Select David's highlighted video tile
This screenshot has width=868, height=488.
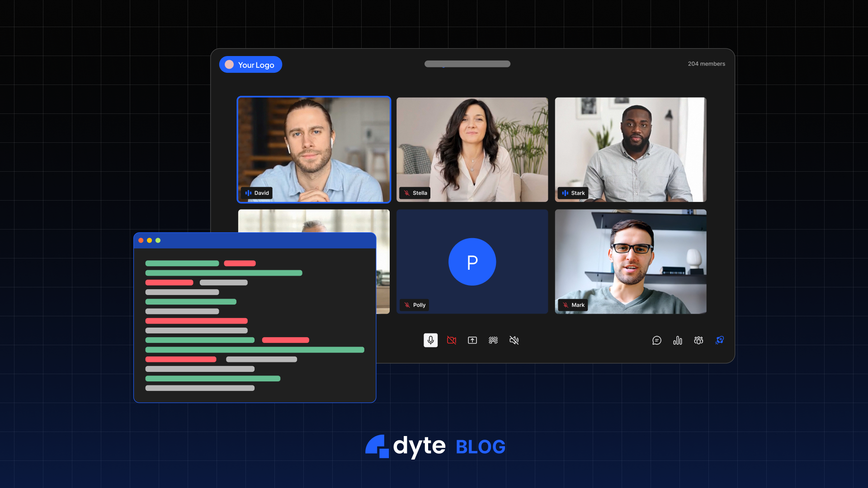(314, 150)
